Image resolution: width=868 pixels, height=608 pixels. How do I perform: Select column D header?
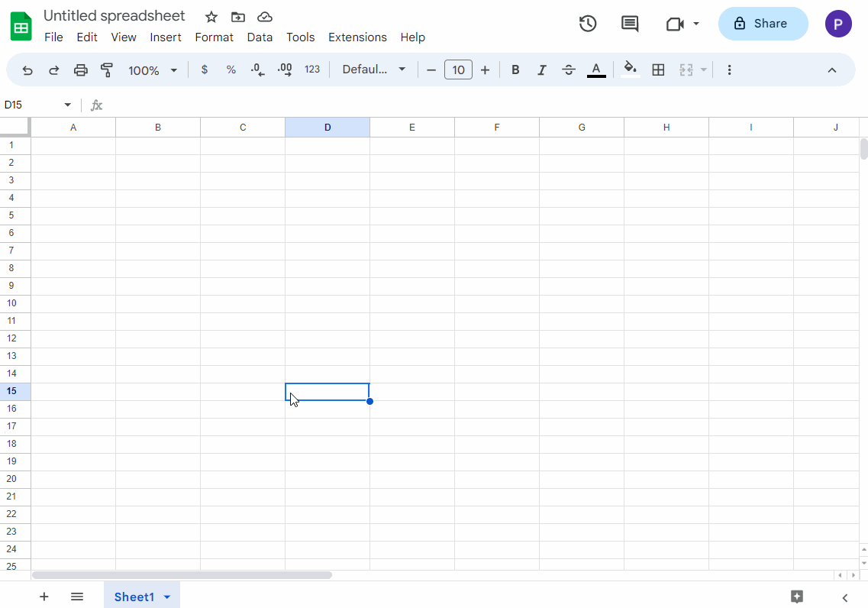tap(328, 128)
